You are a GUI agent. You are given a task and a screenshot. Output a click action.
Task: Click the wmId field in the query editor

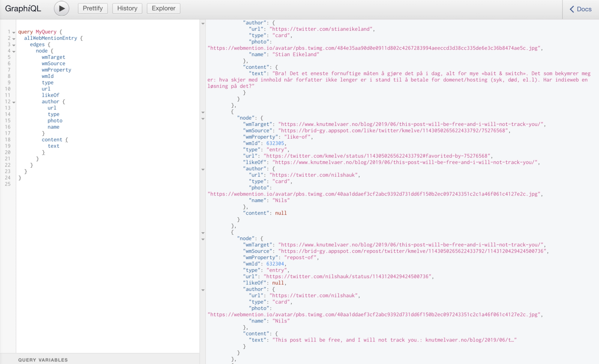tap(48, 76)
